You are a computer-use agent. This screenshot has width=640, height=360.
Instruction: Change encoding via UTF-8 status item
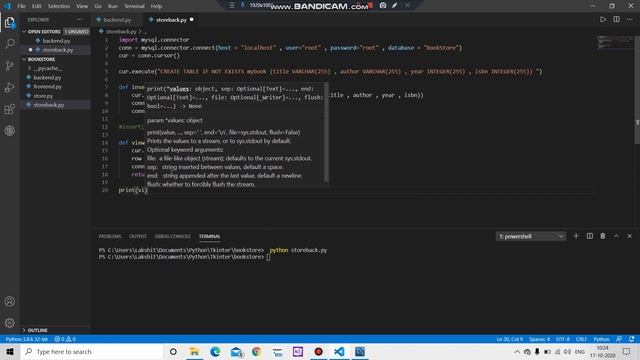[x=562, y=339]
